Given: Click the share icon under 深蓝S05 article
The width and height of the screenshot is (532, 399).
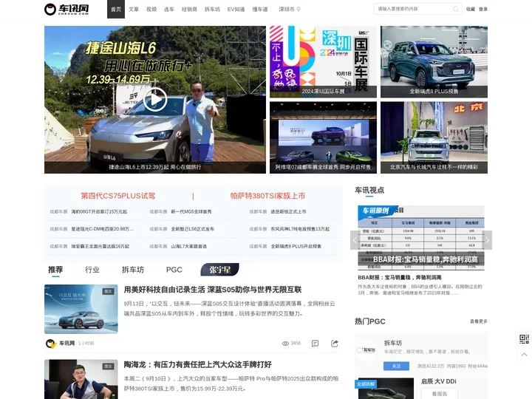Looking at the screenshot, I should [335, 344].
